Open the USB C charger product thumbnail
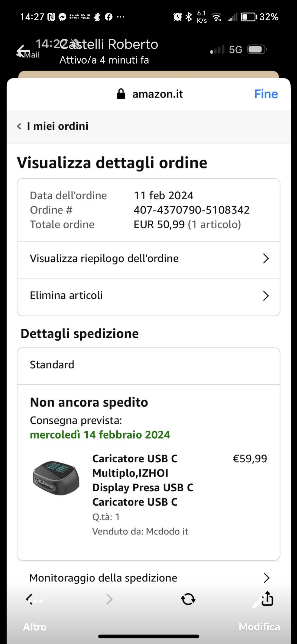 click(x=56, y=478)
